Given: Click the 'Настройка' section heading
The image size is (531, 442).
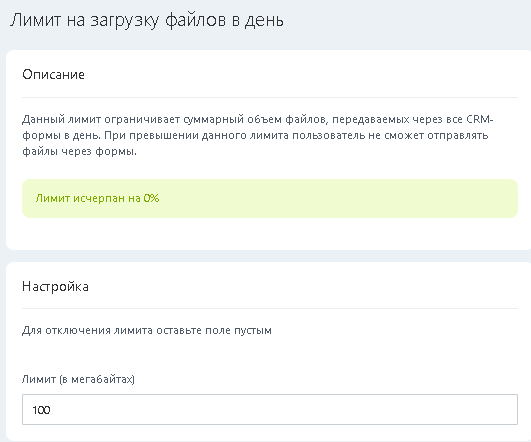Looking at the screenshot, I should (x=55, y=287).
